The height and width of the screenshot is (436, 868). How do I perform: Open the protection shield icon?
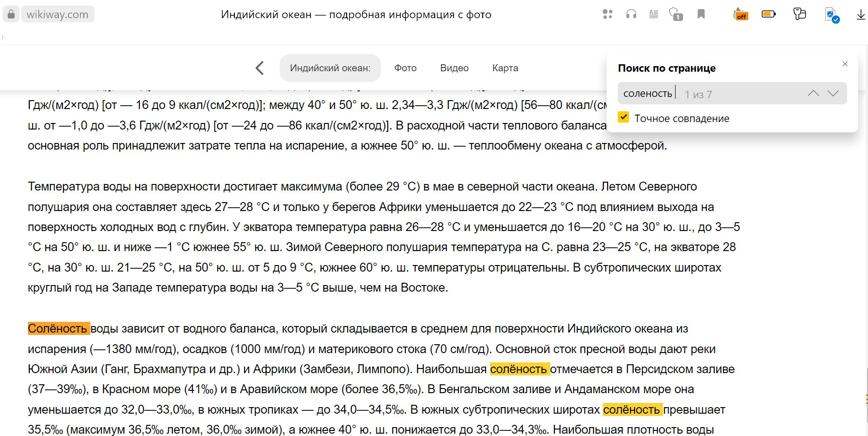coord(676,14)
